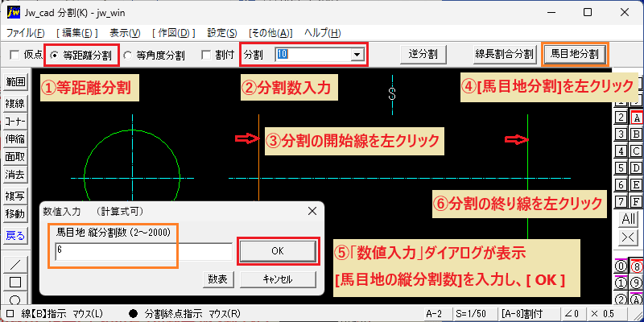Select the 等角度分割 radio button

(x=128, y=55)
